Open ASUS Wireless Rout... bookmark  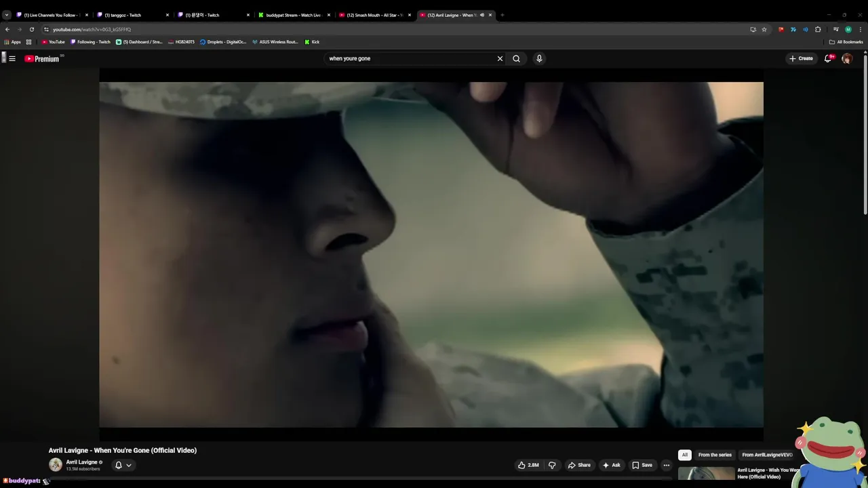(275, 42)
